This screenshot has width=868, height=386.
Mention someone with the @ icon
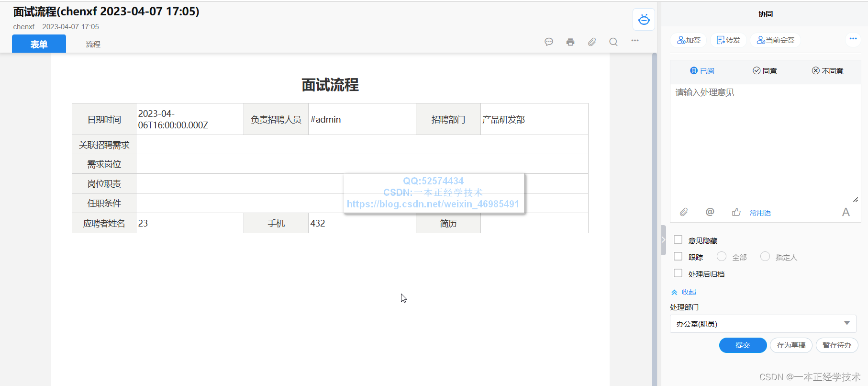710,212
